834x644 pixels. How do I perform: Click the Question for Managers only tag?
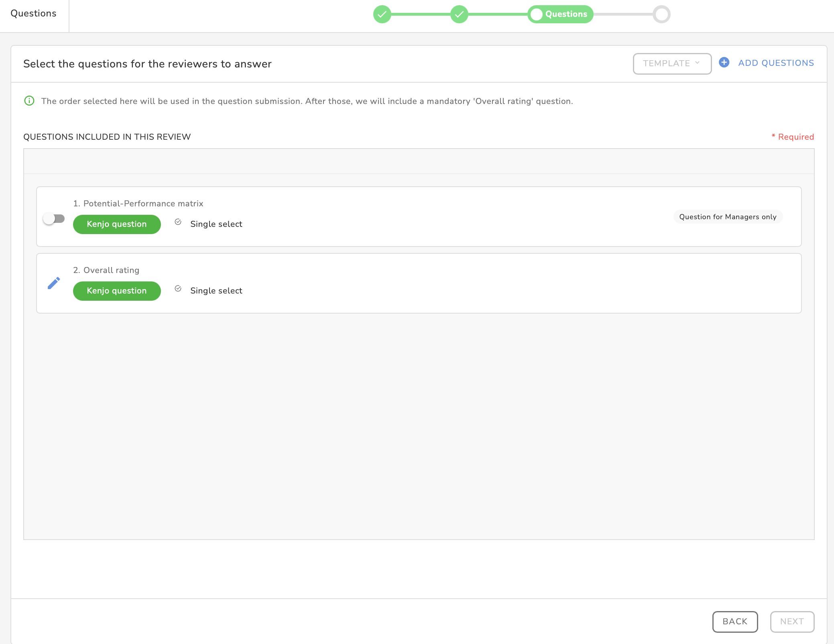(x=728, y=217)
